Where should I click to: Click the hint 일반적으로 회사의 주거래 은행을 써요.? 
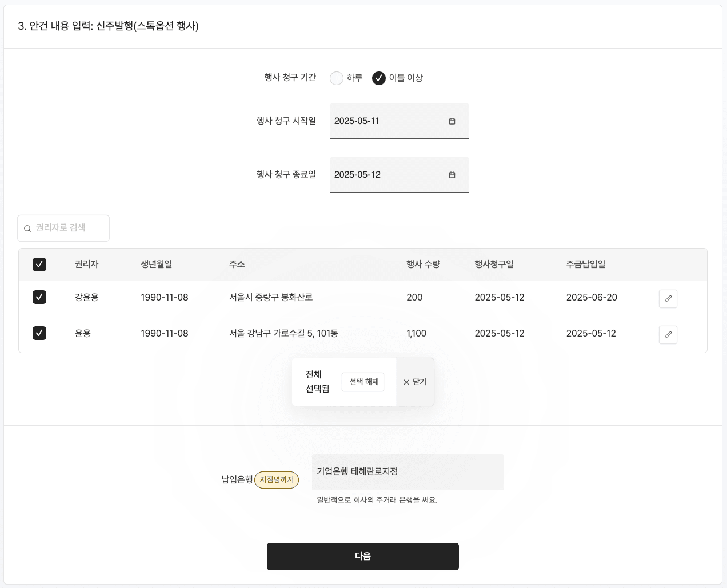click(377, 500)
